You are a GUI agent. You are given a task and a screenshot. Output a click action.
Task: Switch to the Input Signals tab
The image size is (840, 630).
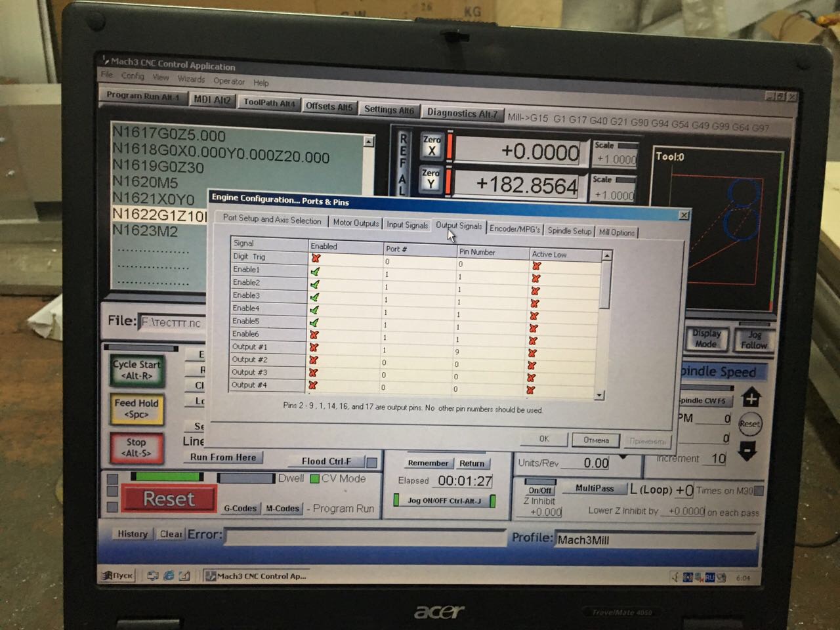[407, 224]
